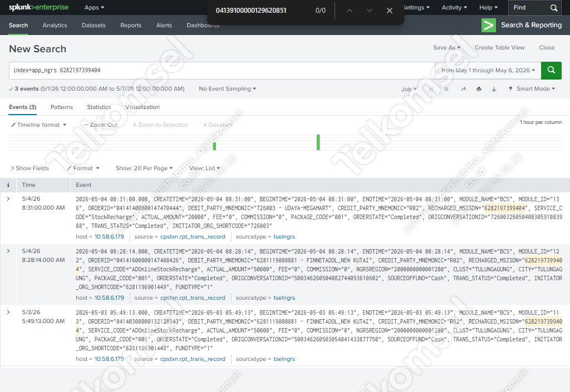The image size is (570, 392).
Task: Switch to the Patterns tab
Action: click(x=61, y=107)
